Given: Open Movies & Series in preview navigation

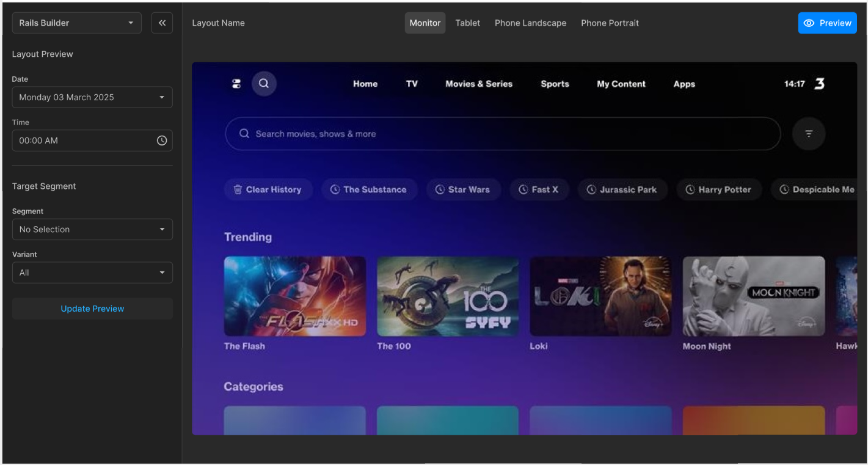Looking at the screenshot, I should coord(479,84).
